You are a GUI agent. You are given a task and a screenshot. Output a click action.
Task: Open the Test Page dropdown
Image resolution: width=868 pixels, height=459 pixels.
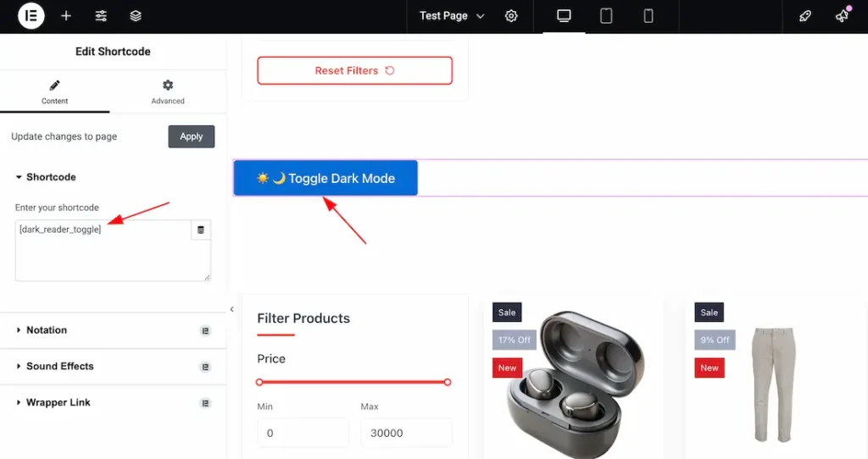453,16
